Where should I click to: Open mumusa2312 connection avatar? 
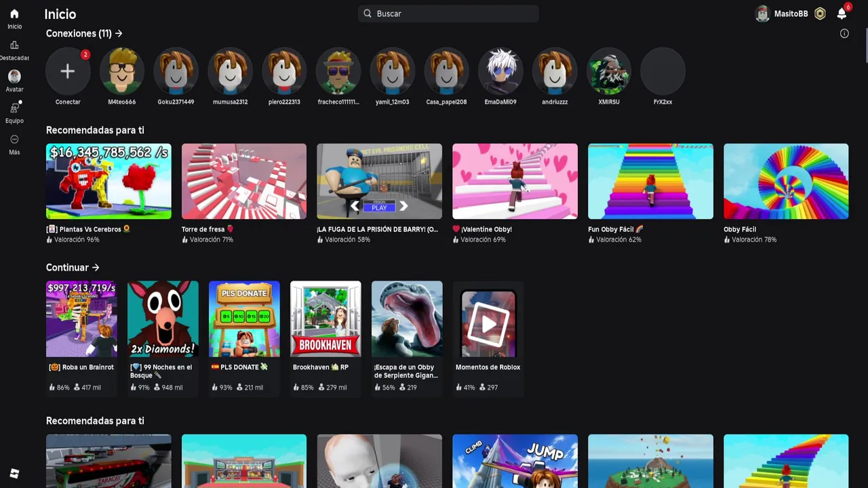tap(230, 70)
